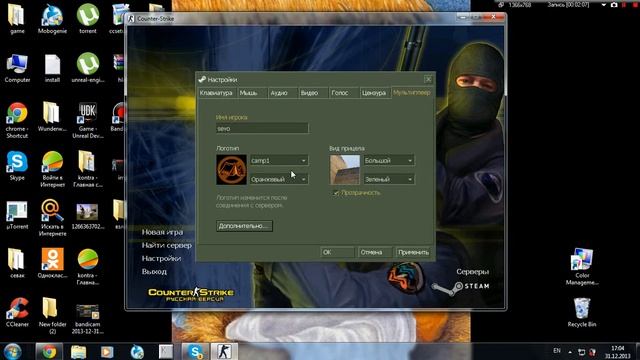Open the Windows Start button
The width and height of the screenshot is (640, 360).
(x=12, y=352)
